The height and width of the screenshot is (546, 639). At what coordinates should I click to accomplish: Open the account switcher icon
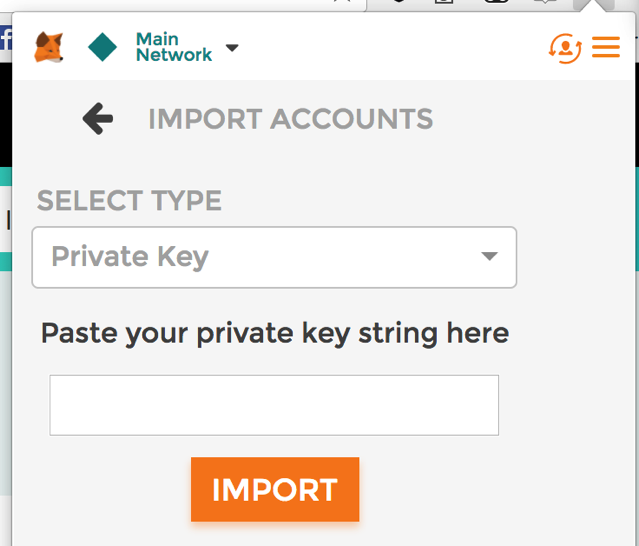(x=565, y=48)
